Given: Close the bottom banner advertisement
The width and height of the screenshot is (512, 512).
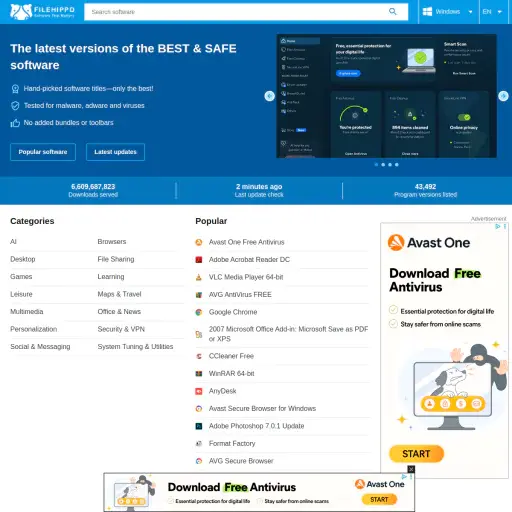Looking at the screenshot, I should 411,469.
